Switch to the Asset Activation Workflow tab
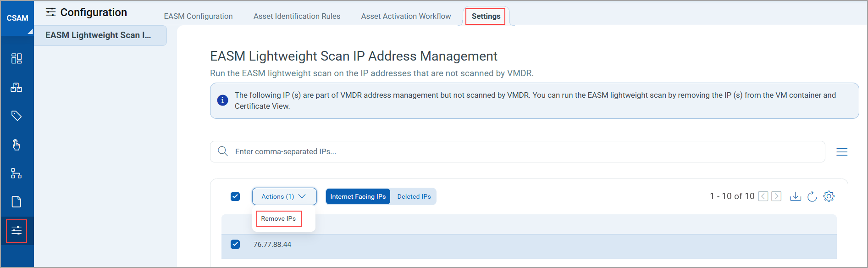Viewport: 868px width, 268px height. coord(406,16)
